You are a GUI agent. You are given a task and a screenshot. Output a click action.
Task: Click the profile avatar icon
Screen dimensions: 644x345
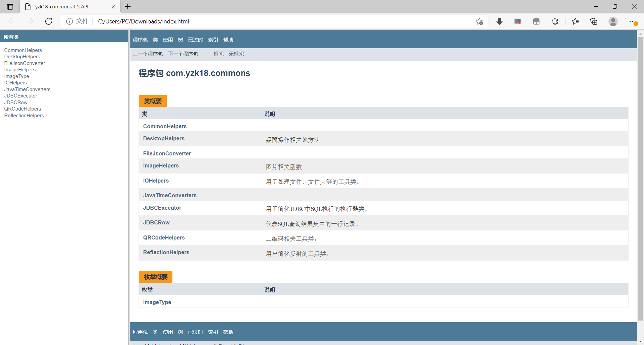point(613,21)
